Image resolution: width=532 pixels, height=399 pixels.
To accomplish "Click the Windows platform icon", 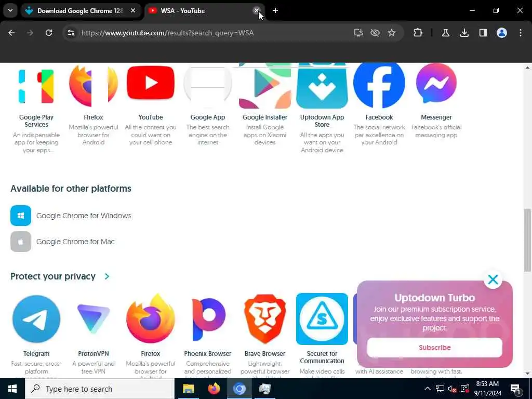I will click(21, 216).
